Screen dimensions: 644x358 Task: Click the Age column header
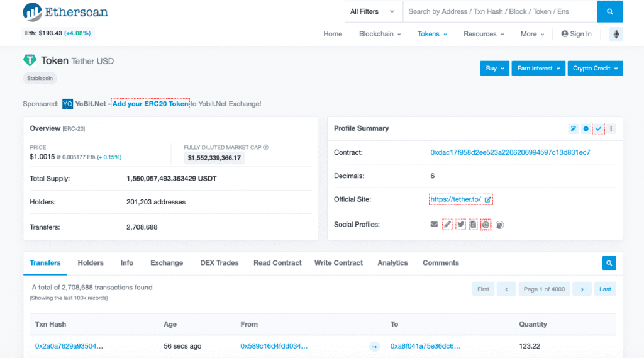170,324
